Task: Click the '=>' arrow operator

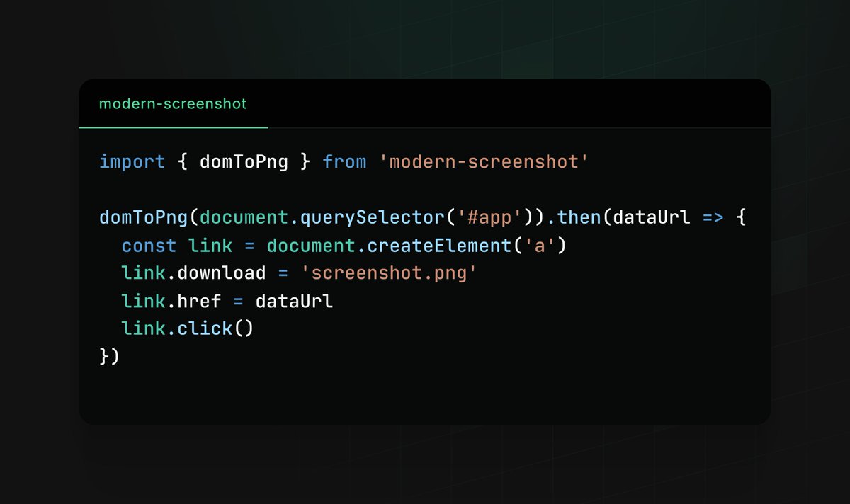Action: tap(713, 217)
